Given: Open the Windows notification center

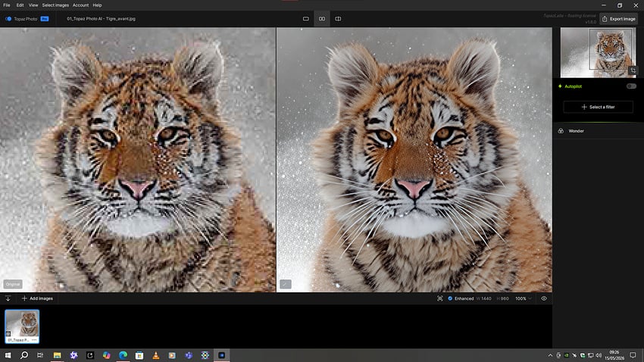Looking at the screenshot, I should pyautogui.click(x=633, y=355).
